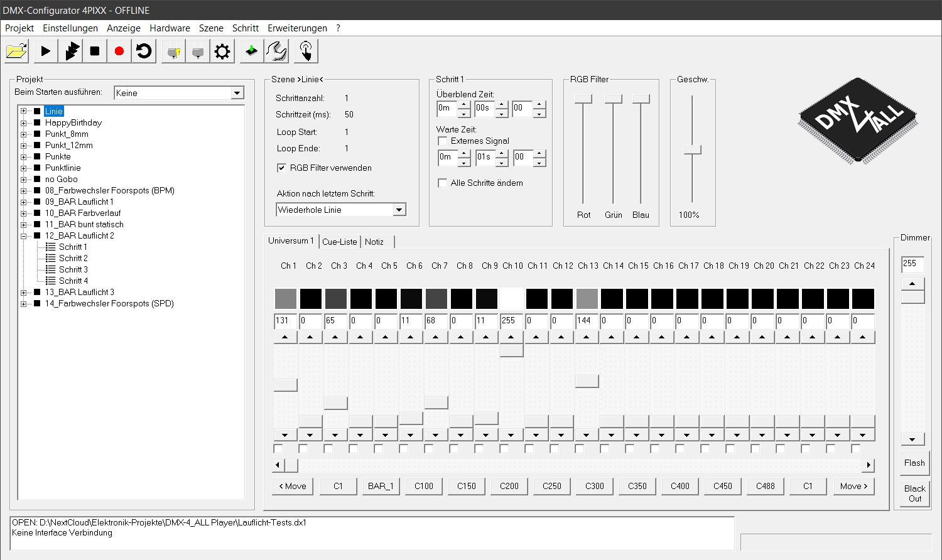Open the Projekt menu
This screenshot has height=560, width=942.
tap(19, 28)
